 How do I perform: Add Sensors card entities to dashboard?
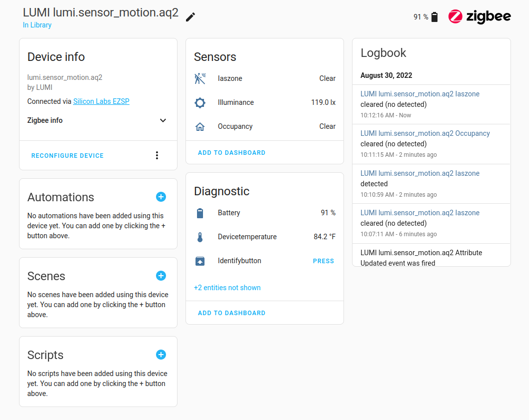[231, 153]
